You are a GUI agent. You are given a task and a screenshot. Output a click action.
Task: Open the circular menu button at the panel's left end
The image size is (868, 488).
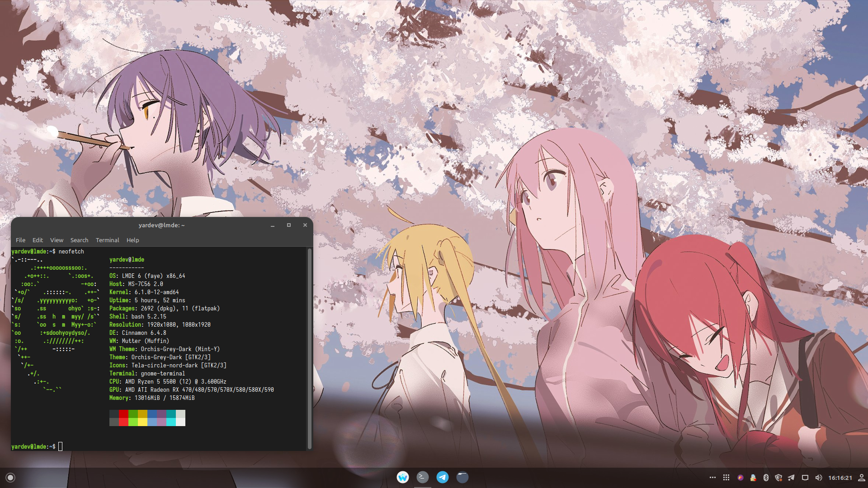10,478
